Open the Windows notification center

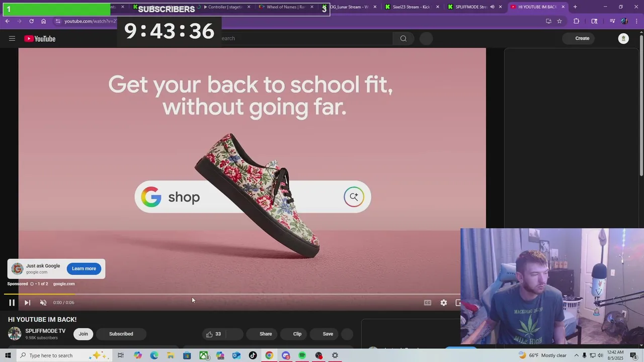[633, 355]
